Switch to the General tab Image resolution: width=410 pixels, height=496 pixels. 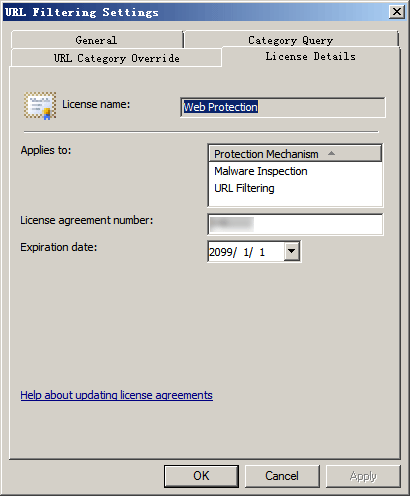click(x=97, y=40)
